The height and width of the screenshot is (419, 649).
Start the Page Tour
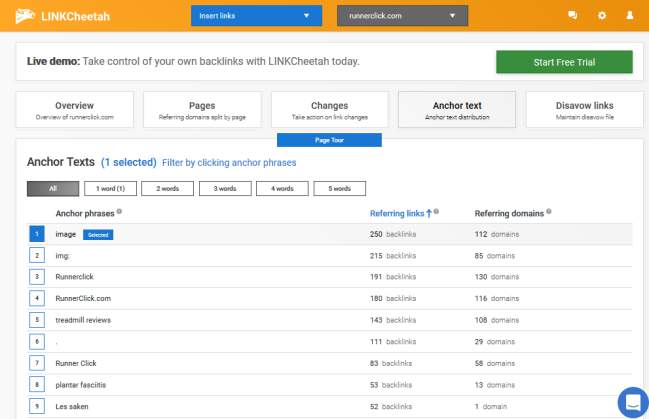click(329, 140)
